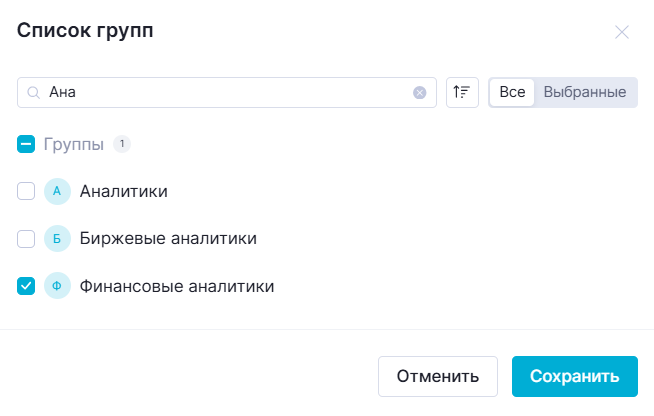Image resolution: width=654 pixels, height=416 pixels.
Task: Check the Аналитики checkbox
Action: [26, 191]
